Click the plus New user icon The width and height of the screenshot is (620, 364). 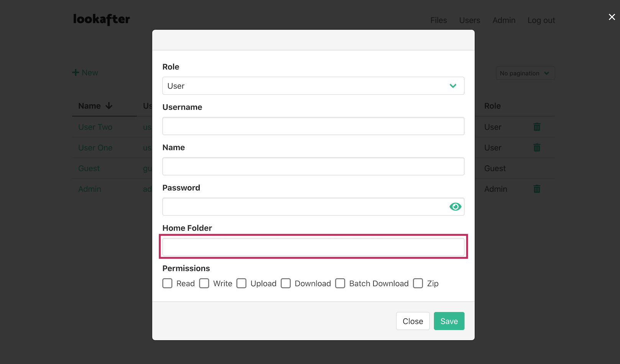click(76, 73)
